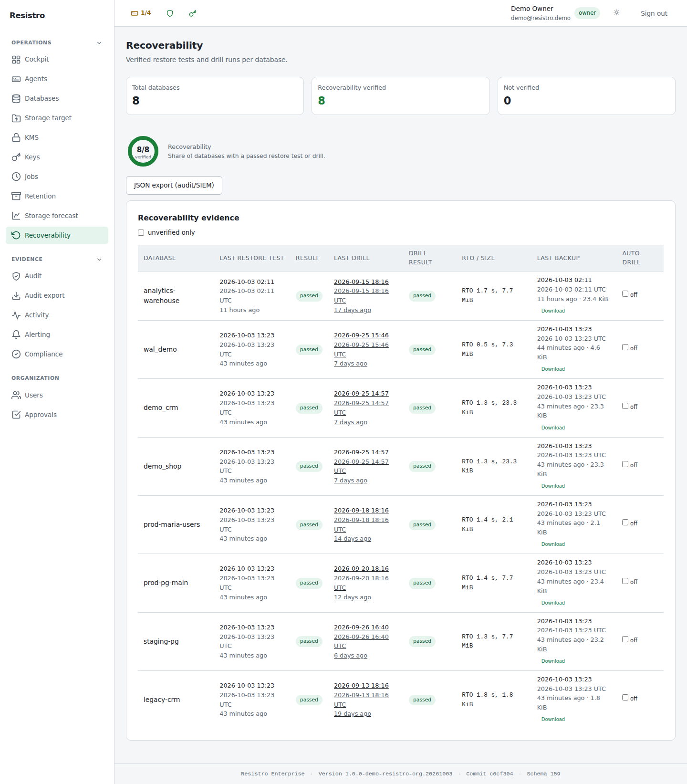This screenshot has height=784, width=687.
Task: Click the Keys icon in sidebar
Action: tap(16, 157)
